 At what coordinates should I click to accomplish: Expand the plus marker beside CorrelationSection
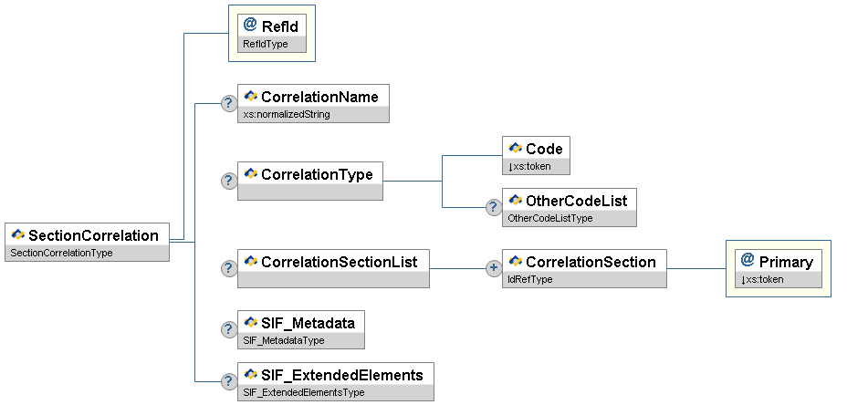tap(494, 268)
